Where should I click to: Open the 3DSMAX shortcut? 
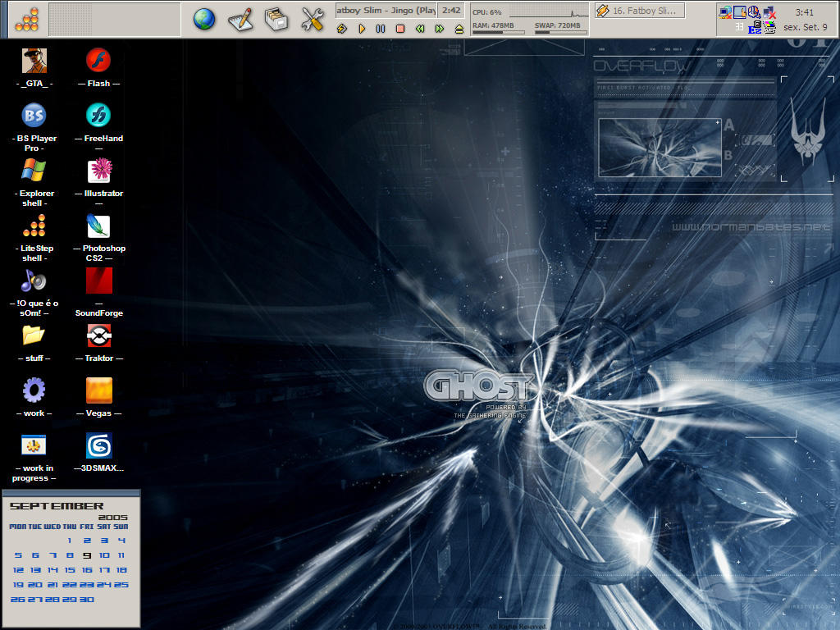(98, 445)
